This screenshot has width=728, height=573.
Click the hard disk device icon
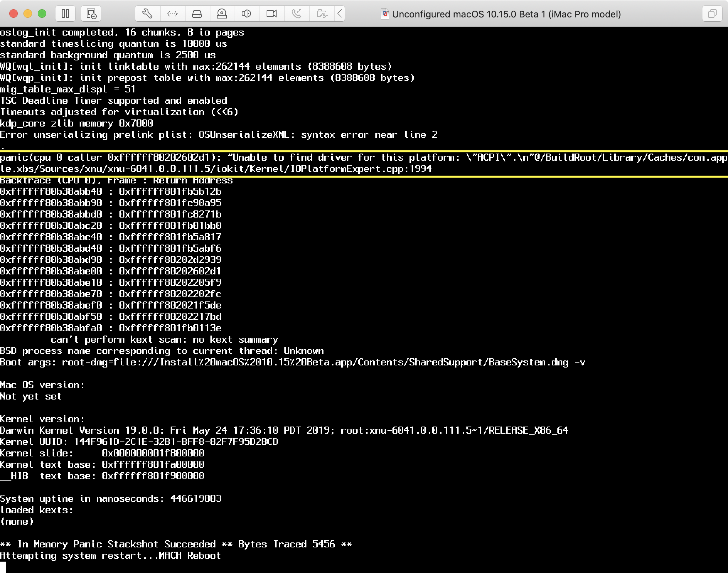(197, 14)
